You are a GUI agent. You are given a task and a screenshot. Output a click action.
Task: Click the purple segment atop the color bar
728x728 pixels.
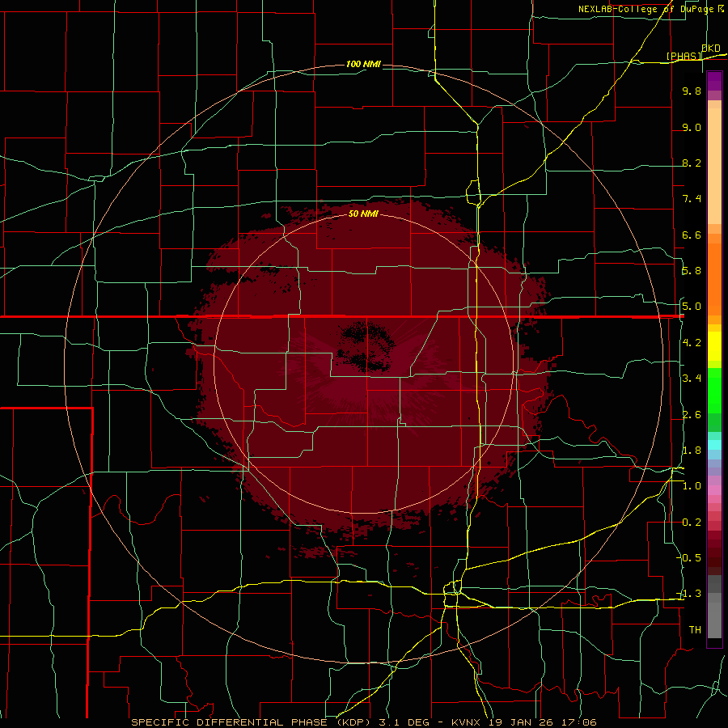[x=714, y=81]
